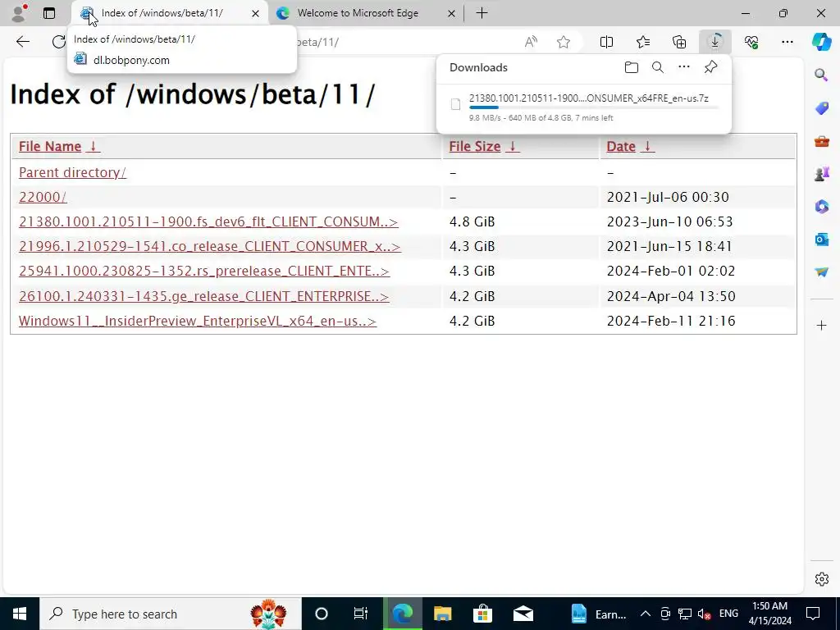Image resolution: width=840 pixels, height=630 pixels.
Task: Open the Read aloud icon
Action: 531,42
